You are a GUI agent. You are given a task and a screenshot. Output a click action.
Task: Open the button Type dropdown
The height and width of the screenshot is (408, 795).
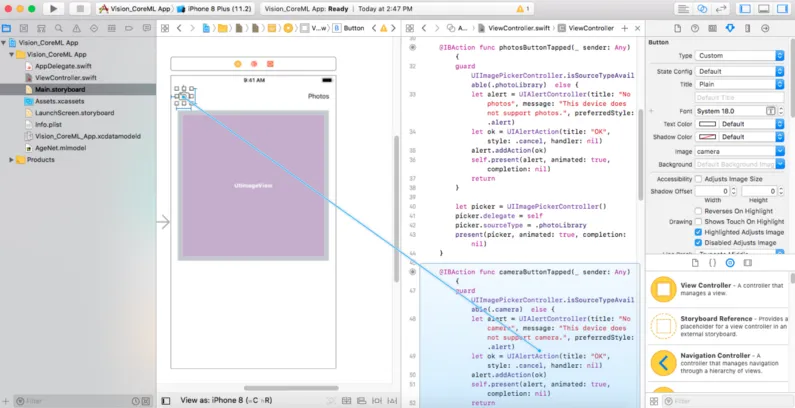[x=739, y=56]
